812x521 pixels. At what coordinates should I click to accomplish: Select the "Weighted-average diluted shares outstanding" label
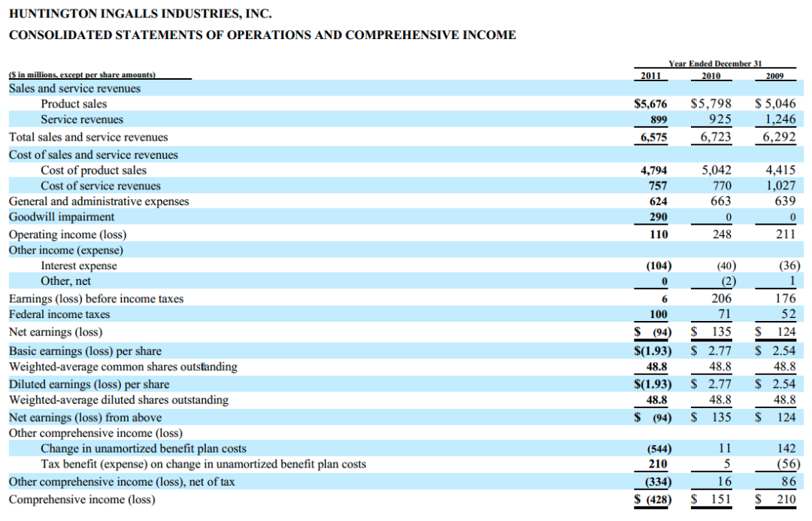pyautogui.click(x=119, y=400)
